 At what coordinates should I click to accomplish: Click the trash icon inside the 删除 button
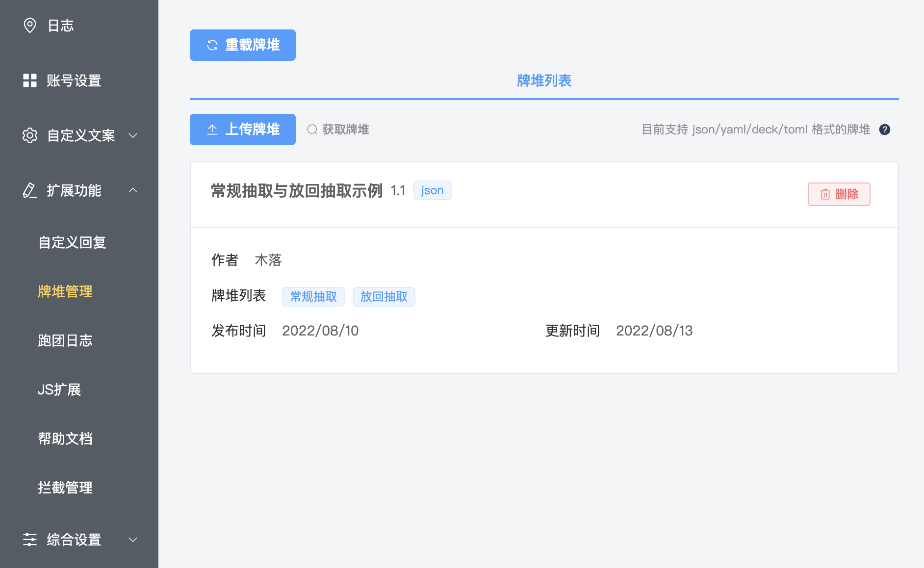point(825,194)
